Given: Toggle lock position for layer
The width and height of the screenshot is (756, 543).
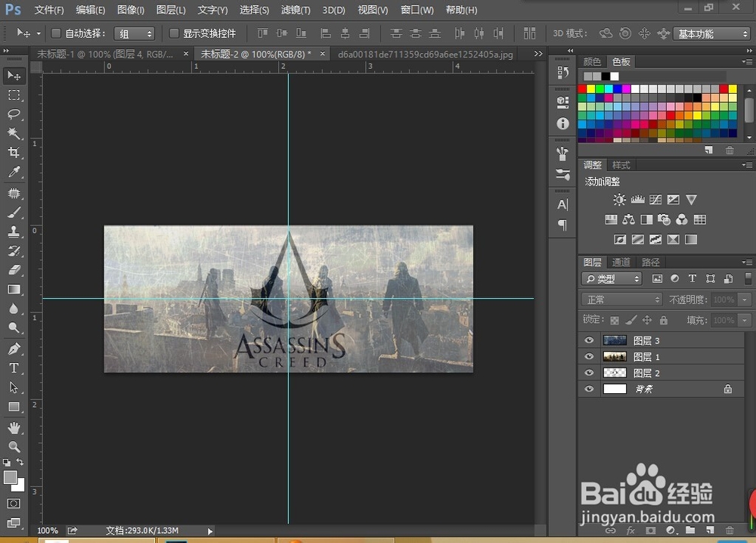Looking at the screenshot, I should (x=647, y=320).
